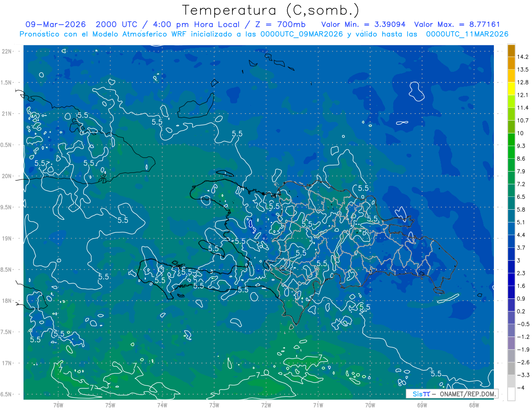Click legend value "-2.6"
532x411 pixels.
click(523, 363)
